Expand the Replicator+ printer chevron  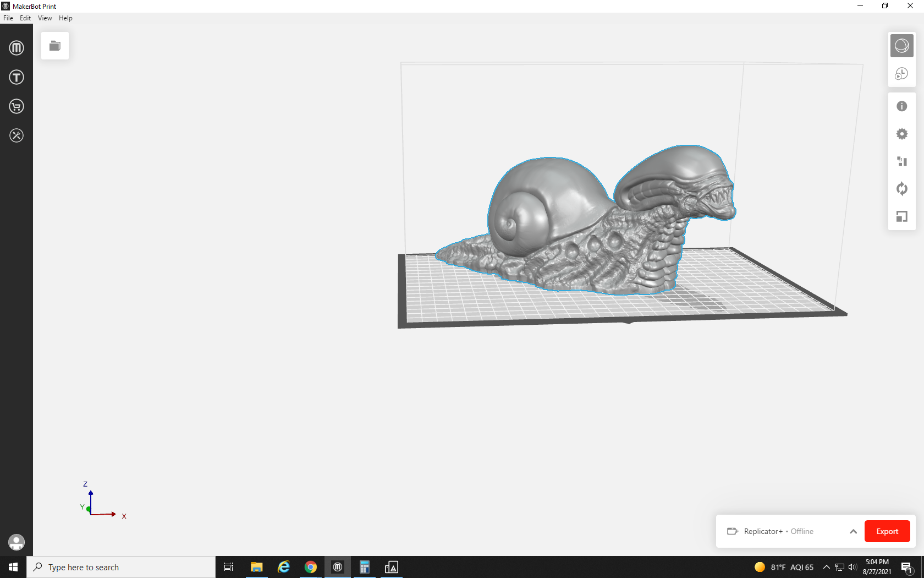(853, 531)
